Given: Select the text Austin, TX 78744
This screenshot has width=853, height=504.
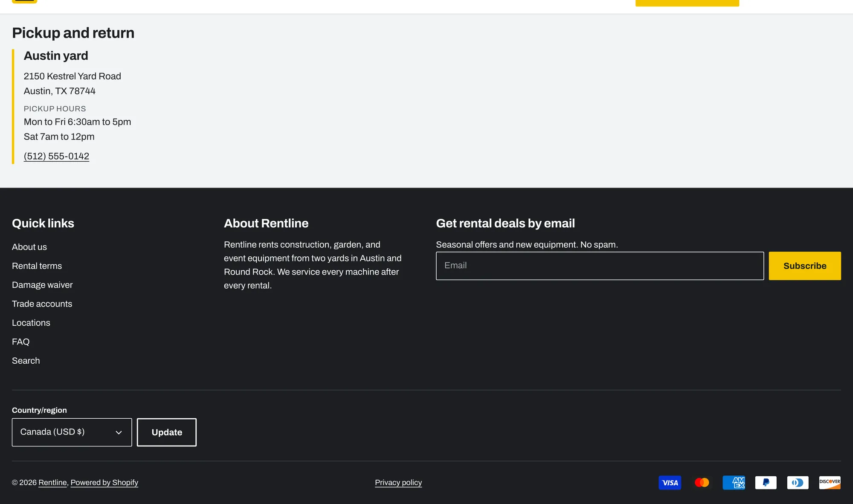Looking at the screenshot, I should (60, 91).
